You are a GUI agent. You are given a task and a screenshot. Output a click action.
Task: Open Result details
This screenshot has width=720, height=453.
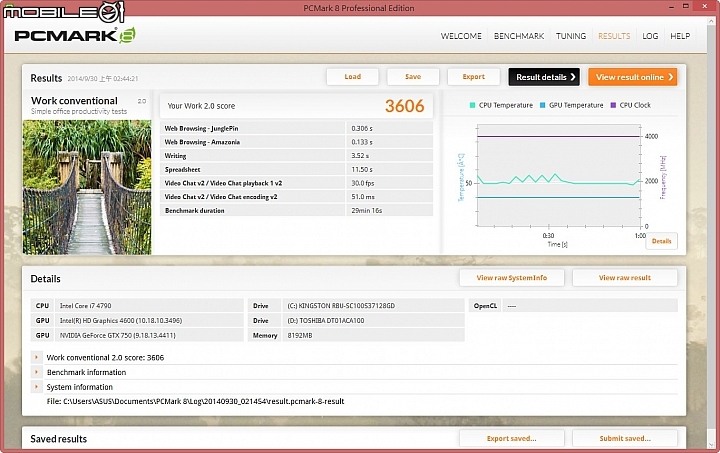pyautogui.click(x=544, y=77)
